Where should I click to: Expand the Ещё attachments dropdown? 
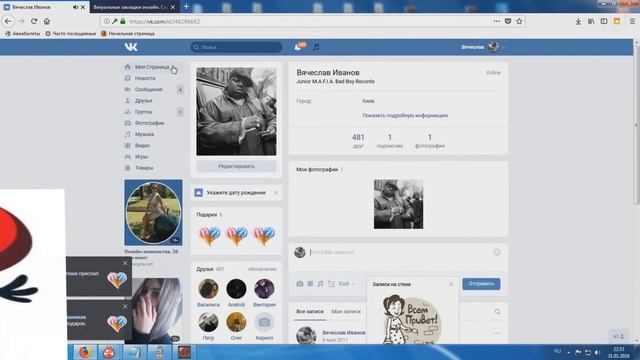(x=347, y=284)
